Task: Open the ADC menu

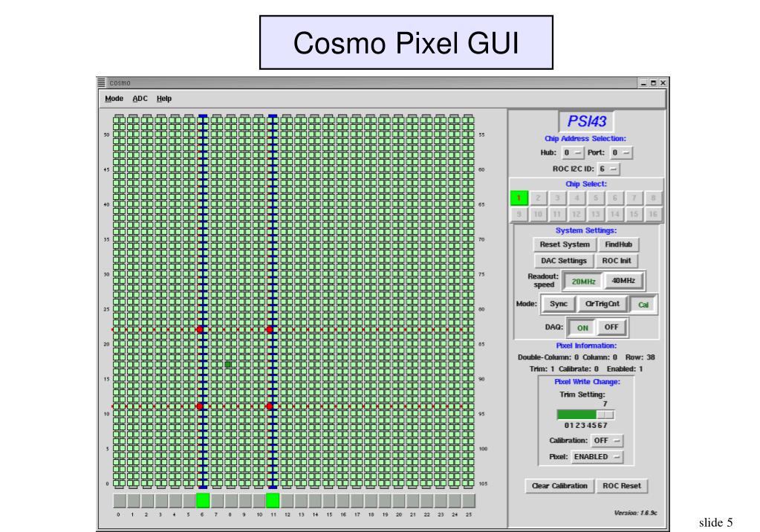Action: coord(140,98)
